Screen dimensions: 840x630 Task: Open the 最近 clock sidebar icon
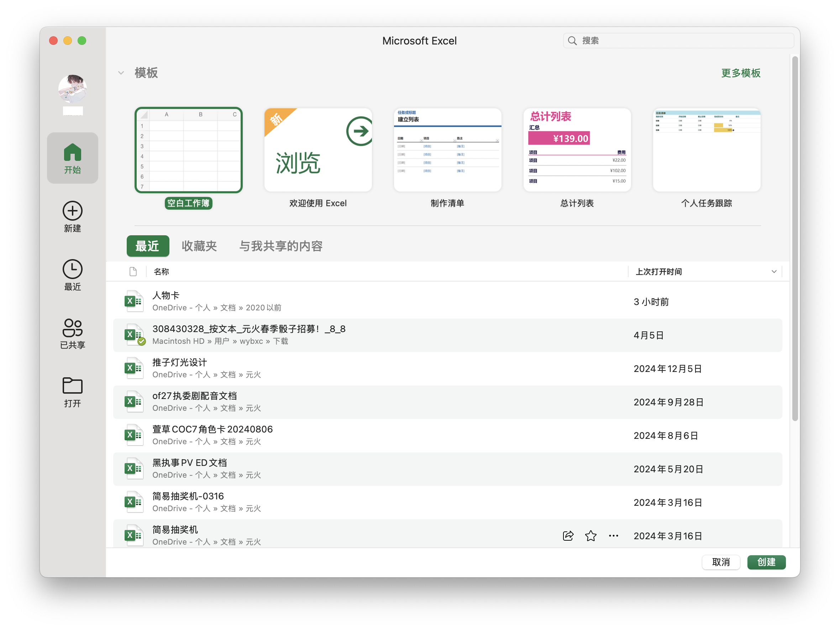pos(73,270)
